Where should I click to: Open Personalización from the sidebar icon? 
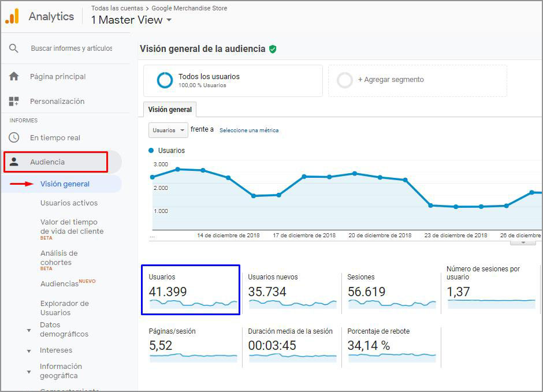pos(13,100)
